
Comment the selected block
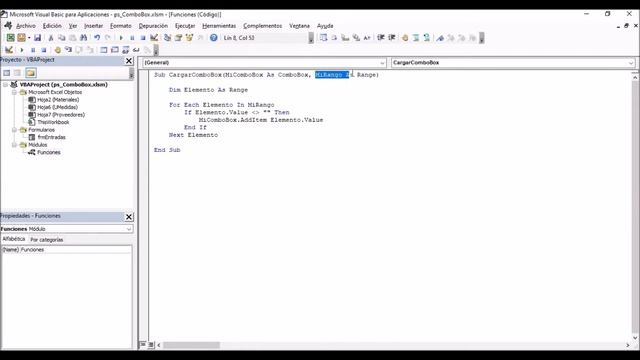[x=416, y=38]
